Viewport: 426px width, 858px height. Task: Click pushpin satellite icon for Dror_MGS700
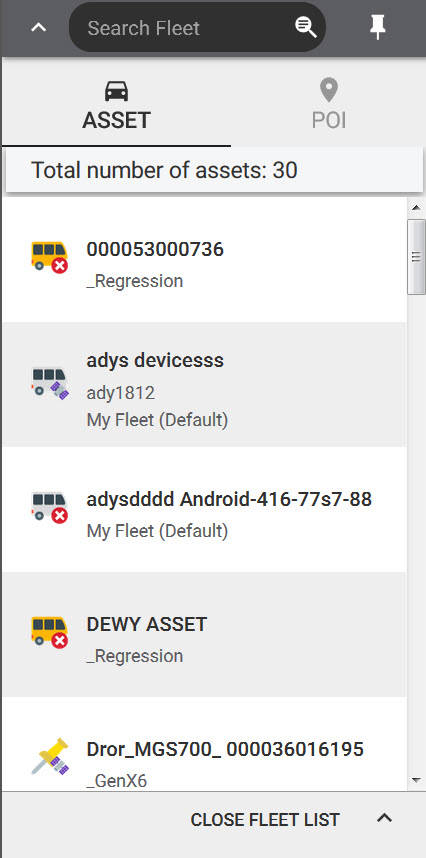tap(50, 756)
